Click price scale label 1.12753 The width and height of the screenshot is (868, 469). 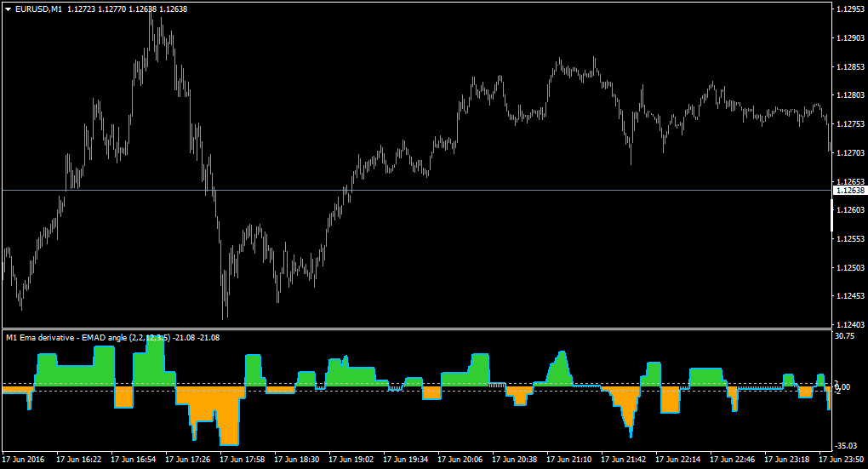(x=850, y=124)
